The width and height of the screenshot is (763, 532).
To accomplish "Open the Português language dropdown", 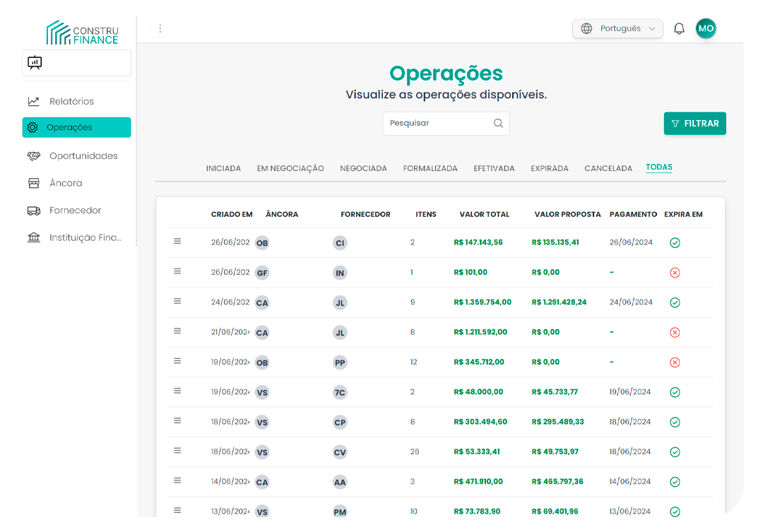I will coord(617,29).
